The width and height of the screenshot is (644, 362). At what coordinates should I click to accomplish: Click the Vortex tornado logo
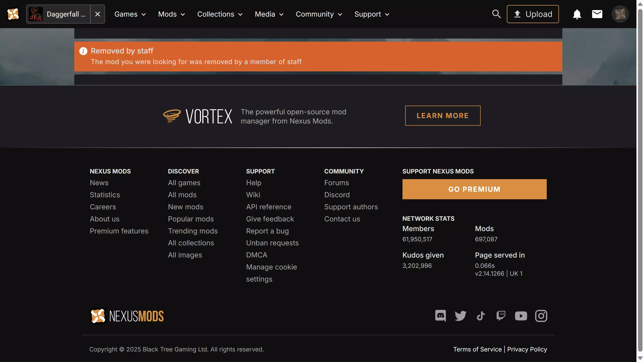point(172,116)
